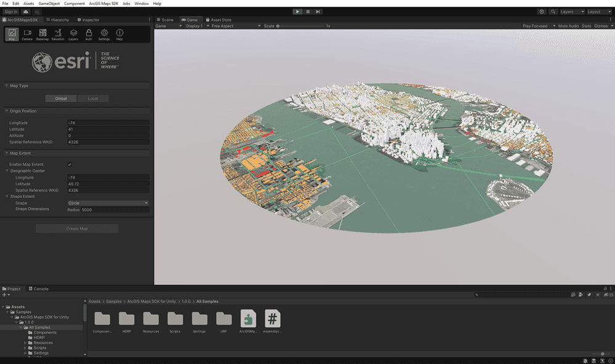Open the ArcGIS Maps SDK menu

[102, 2]
